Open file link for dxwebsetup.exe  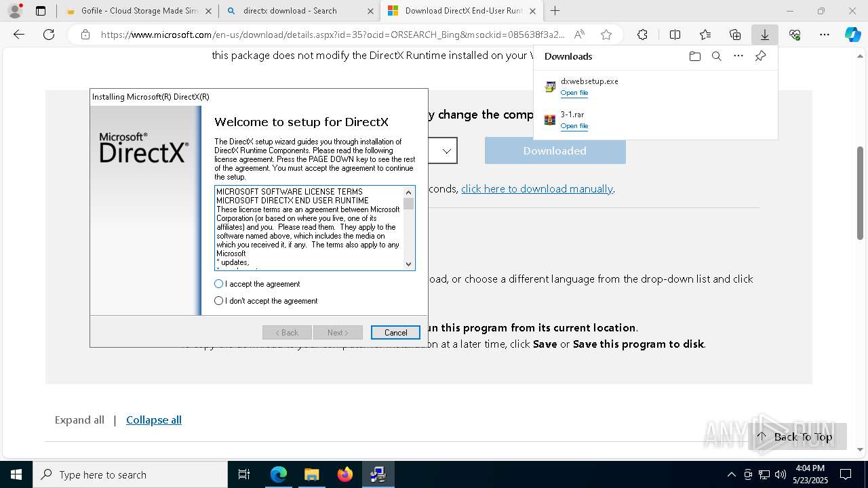(x=574, y=93)
